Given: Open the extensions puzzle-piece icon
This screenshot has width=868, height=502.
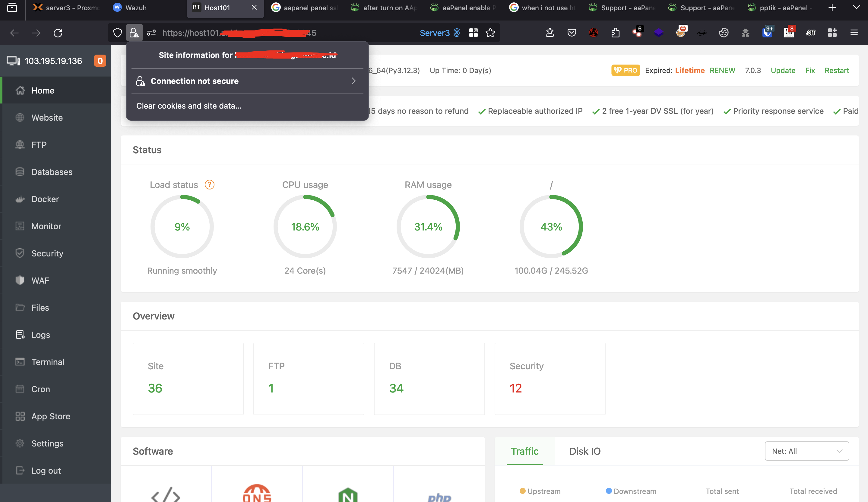Looking at the screenshot, I should coord(615,33).
